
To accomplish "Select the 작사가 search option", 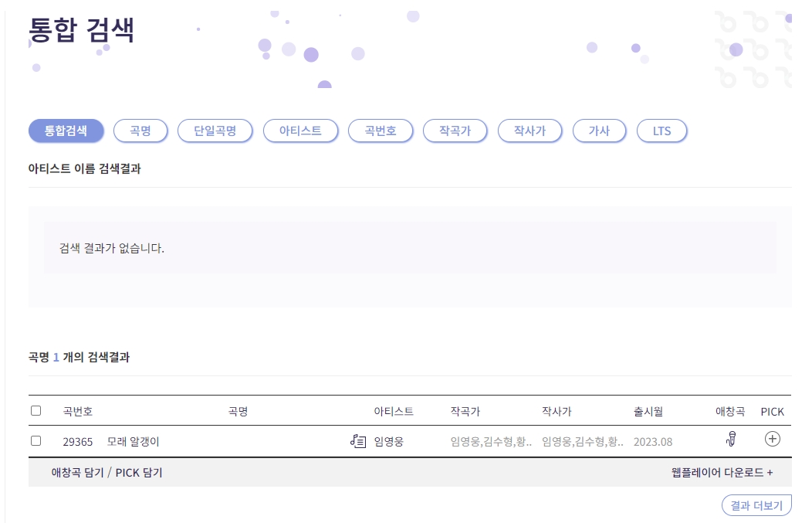I will (x=530, y=131).
